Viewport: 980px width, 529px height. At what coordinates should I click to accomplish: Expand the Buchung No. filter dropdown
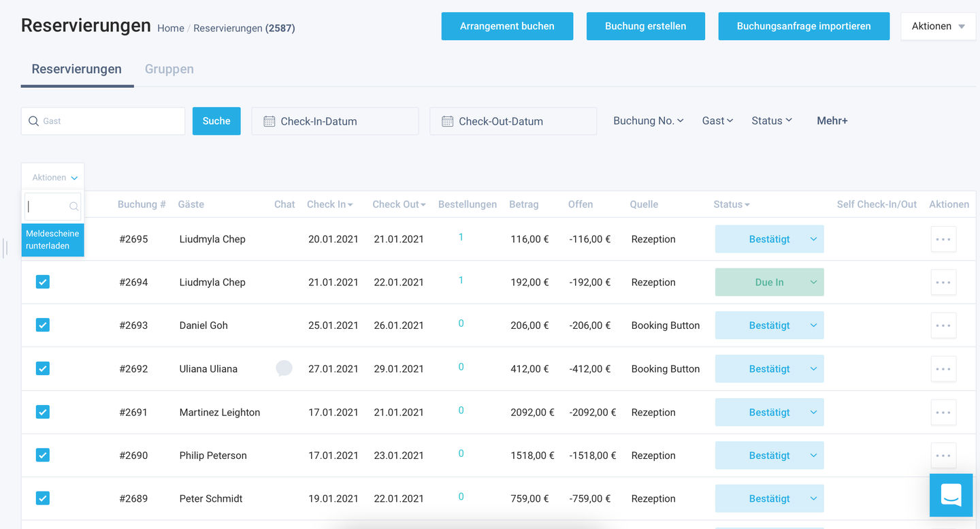[648, 121]
